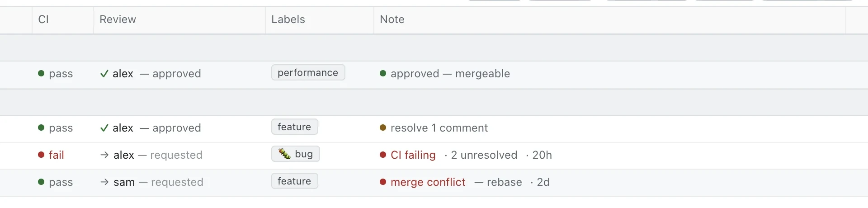Viewport: 868px width, 208px height.
Task: Open the CI failing note link
Action: (413, 155)
